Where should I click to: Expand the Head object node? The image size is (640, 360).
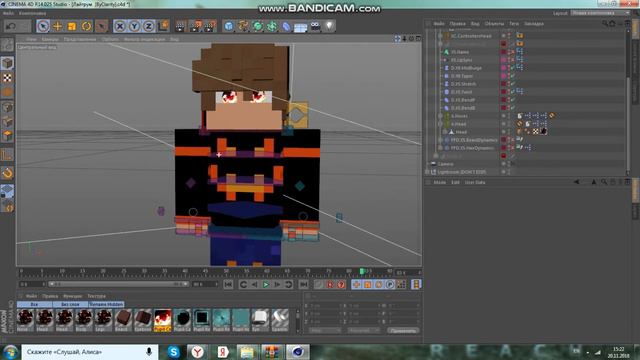pyautogui.click(x=445, y=132)
